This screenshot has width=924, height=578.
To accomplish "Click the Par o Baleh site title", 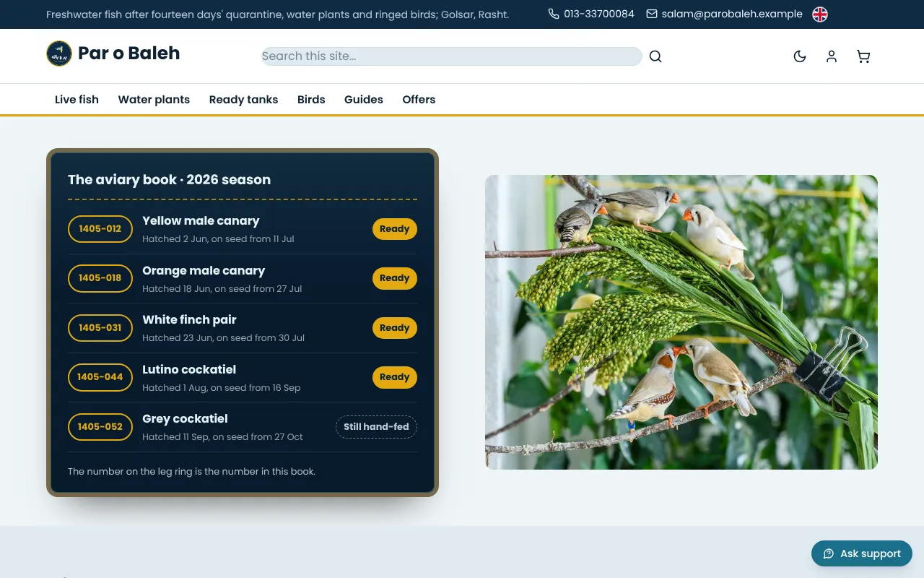I will point(128,53).
